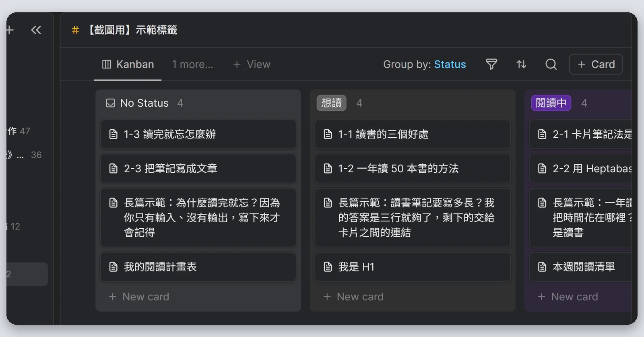
Task: Open card 2-1 卡片筆記法是
Action: click(x=580, y=134)
